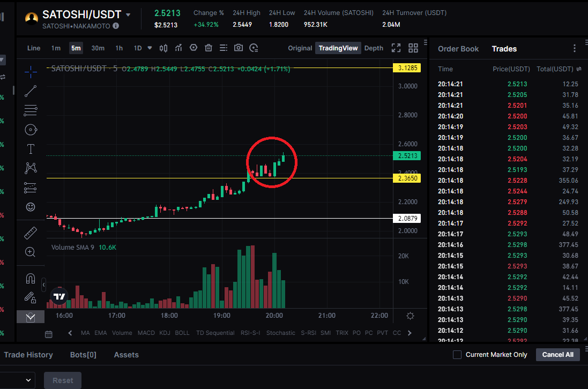Add the BOLL indicator
This screenshot has width=588, height=389.
tap(182, 333)
